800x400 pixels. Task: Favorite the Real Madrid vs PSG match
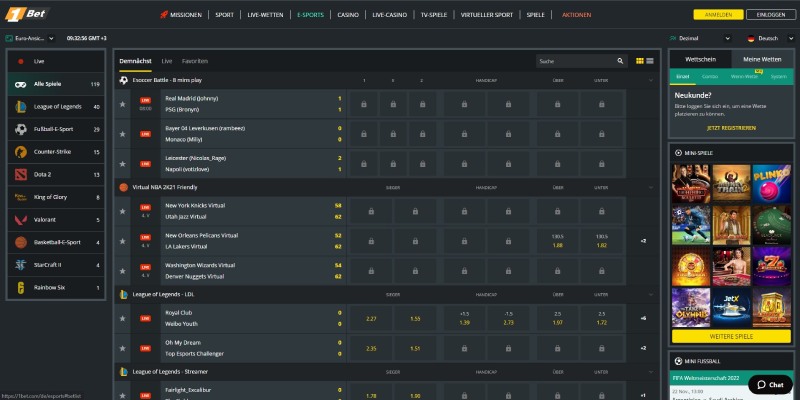pyautogui.click(x=122, y=104)
